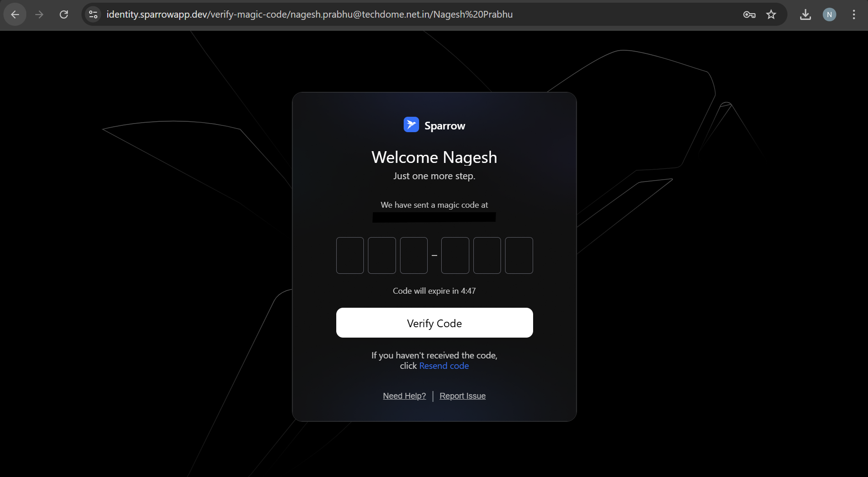Focus the first magic code digit box

(x=350, y=255)
